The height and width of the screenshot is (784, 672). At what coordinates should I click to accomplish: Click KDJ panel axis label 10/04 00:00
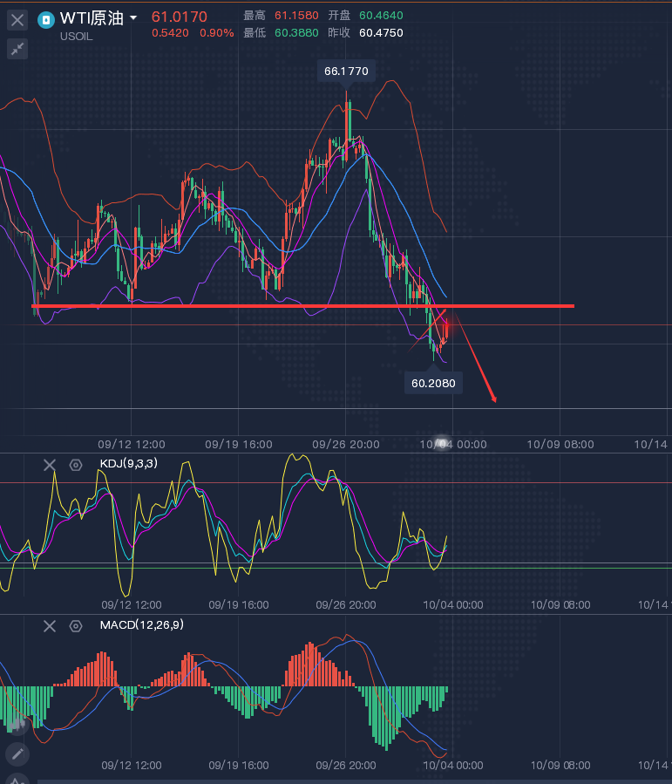453,605
